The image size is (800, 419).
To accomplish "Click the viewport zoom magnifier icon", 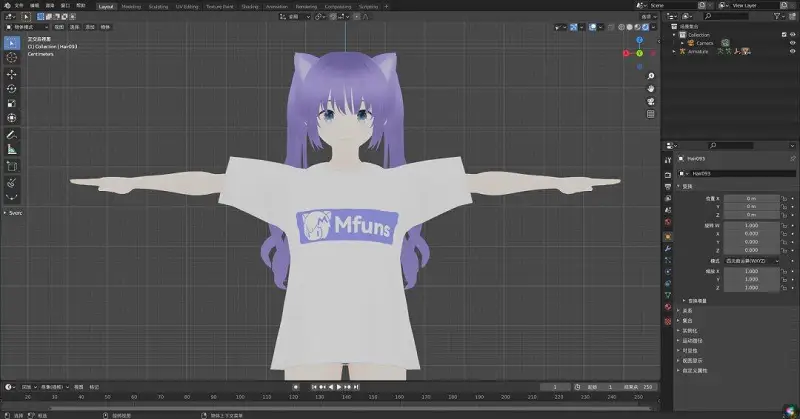I will [651, 76].
